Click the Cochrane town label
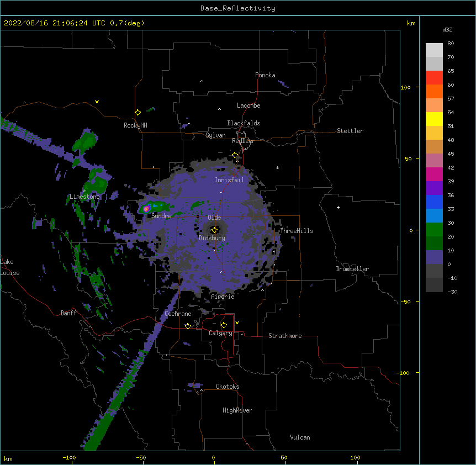The image size is (476, 465). click(178, 314)
